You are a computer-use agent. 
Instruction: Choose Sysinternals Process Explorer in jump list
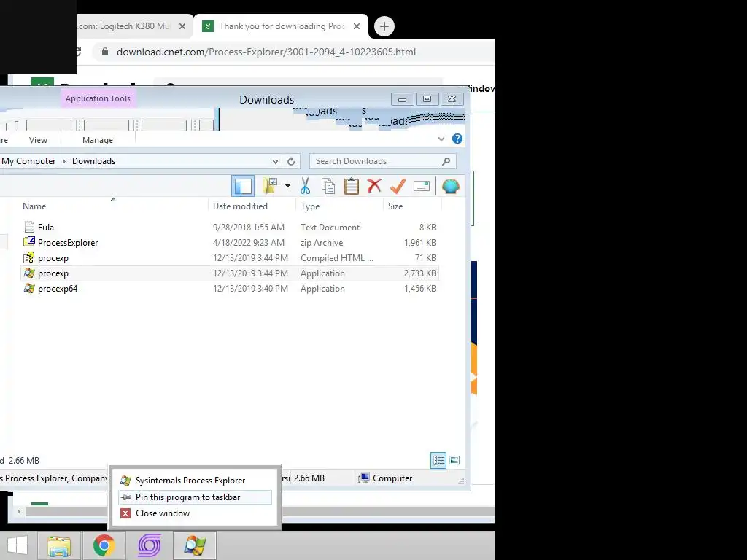click(195, 481)
